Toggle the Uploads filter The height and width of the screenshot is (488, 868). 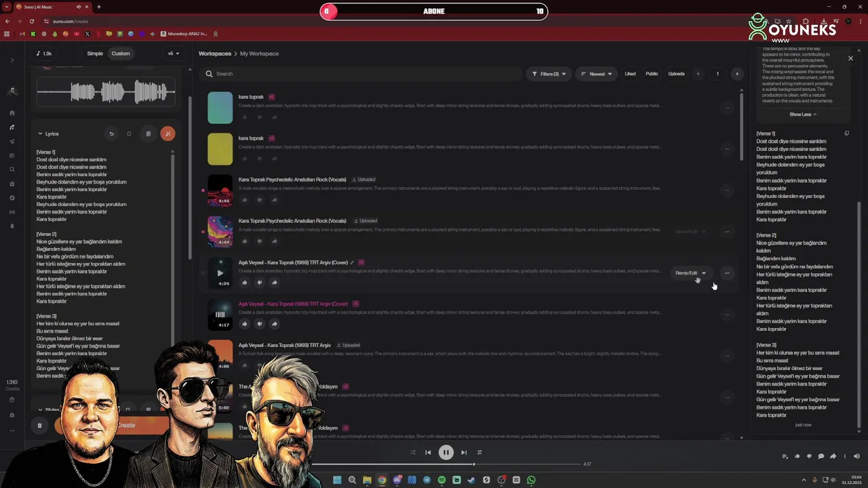point(676,74)
